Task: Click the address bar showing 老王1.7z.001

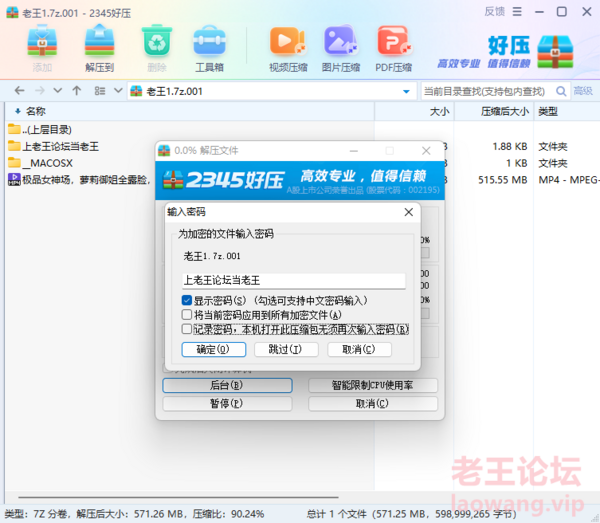Action: [272, 91]
